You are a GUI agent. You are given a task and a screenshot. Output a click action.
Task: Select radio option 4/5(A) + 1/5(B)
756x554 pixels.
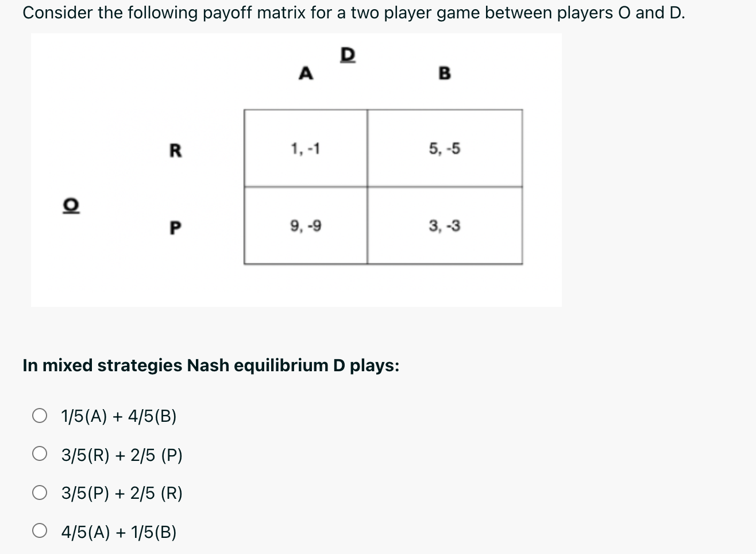pyautogui.click(x=40, y=532)
